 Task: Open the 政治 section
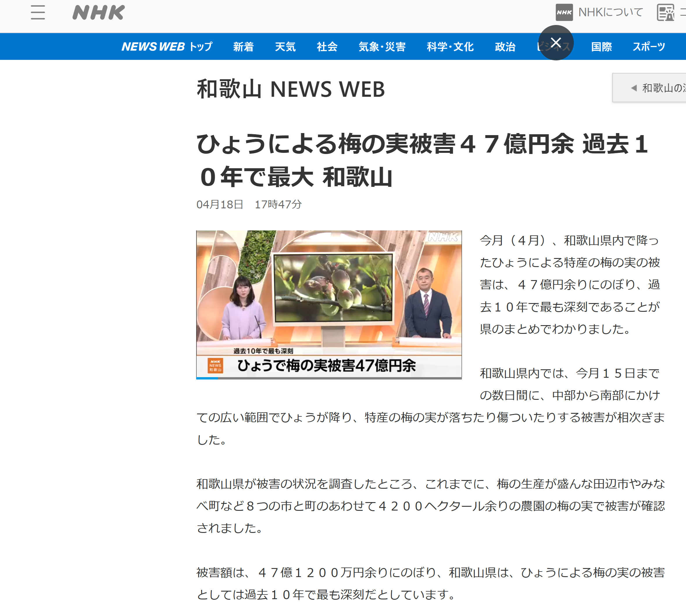click(x=505, y=47)
